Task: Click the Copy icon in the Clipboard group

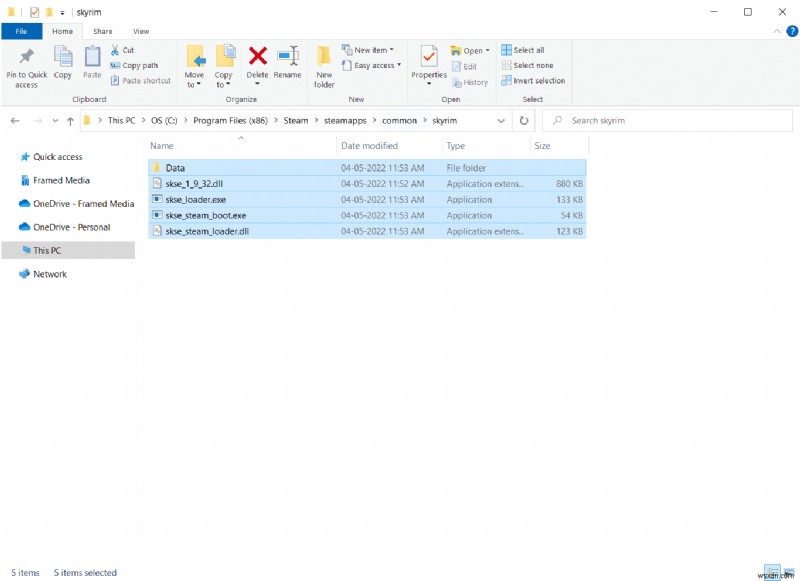Action: tap(63, 60)
